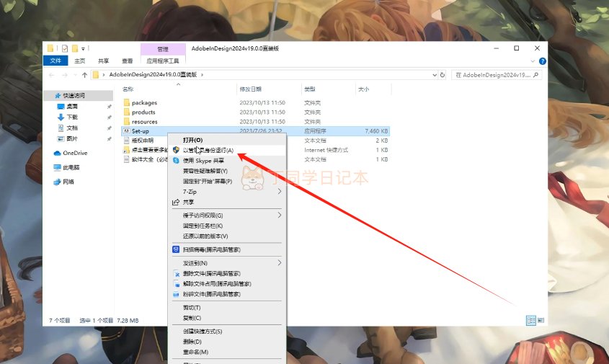Switch to details view in status bar

pyautogui.click(x=531, y=320)
